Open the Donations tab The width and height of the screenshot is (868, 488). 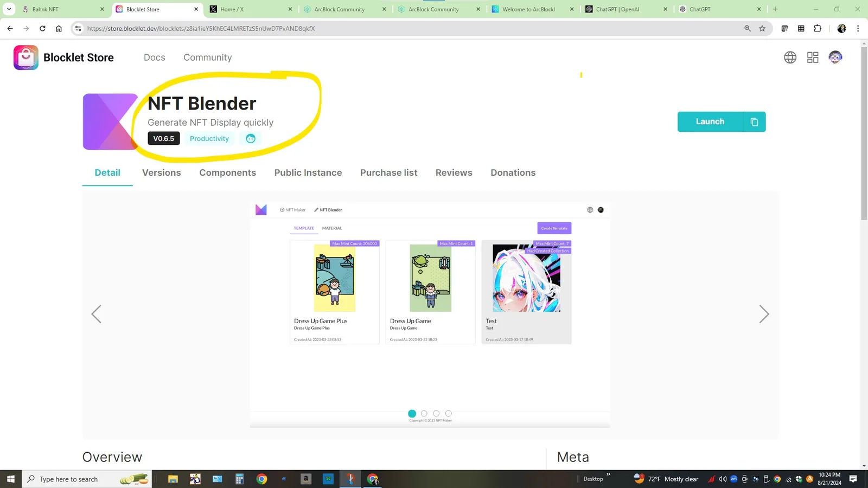tap(513, 172)
